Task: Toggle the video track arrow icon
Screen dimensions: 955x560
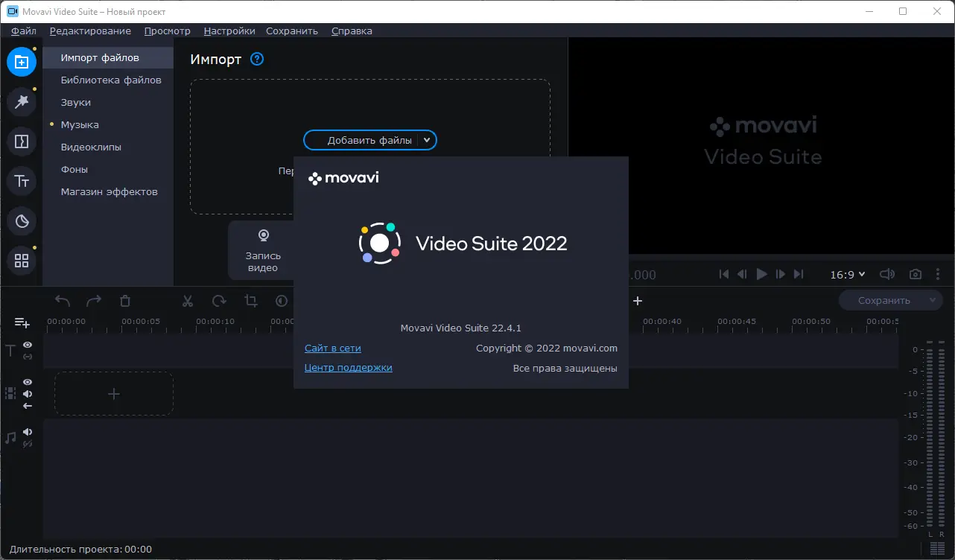Action: point(28,406)
